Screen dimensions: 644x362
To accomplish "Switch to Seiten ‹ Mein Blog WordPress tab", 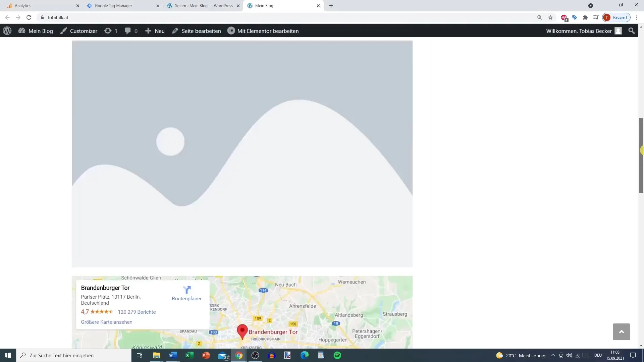I will coord(203,6).
